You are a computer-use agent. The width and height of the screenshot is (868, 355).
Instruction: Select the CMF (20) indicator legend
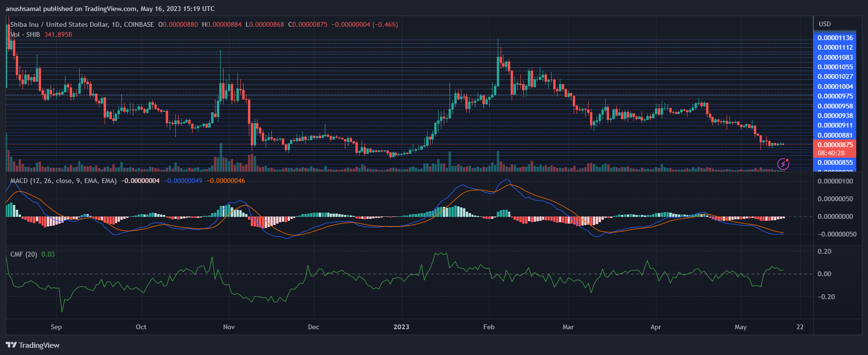click(x=24, y=254)
